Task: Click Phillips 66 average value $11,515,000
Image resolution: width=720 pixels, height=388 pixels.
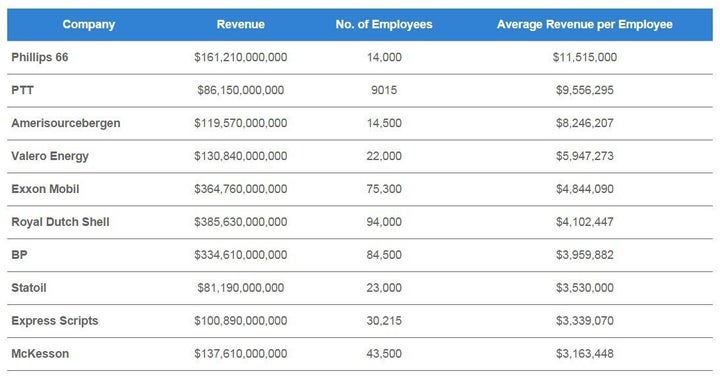Action: (585, 57)
